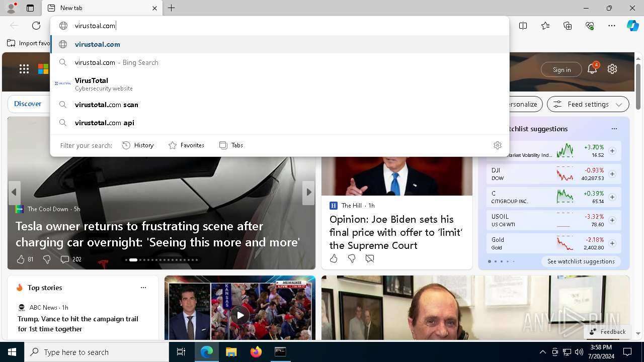Screen dimensions: 644x362
Task: Filter search by Tabs
Action: tap(231, 145)
